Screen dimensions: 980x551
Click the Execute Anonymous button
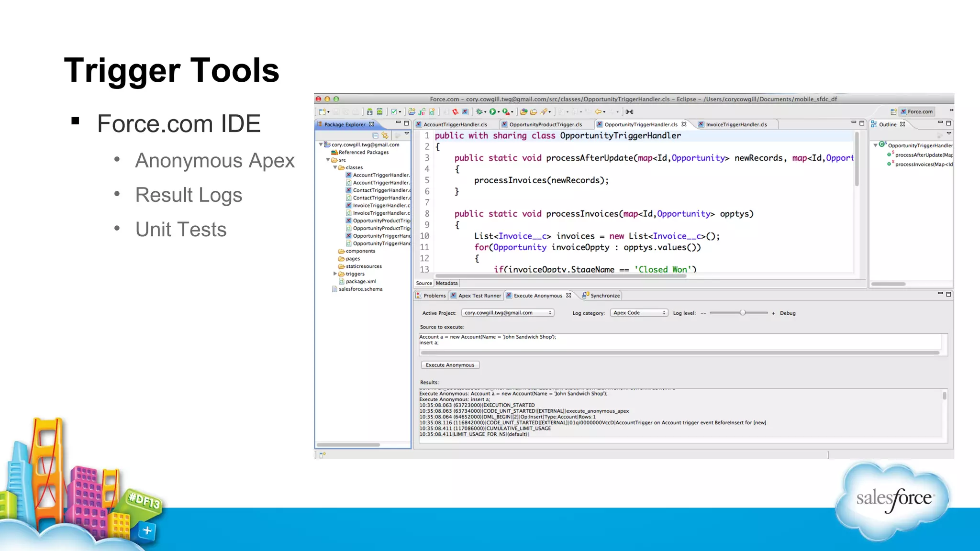pyautogui.click(x=450, y=365)
